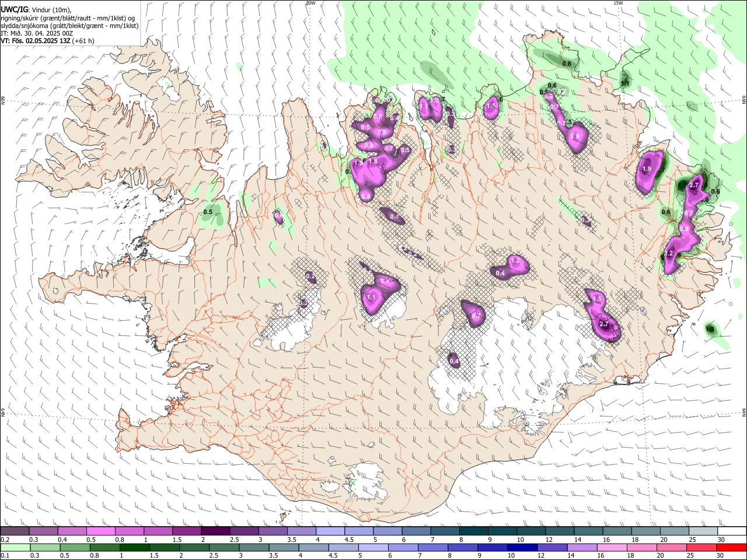
Task: Select the 'slydda/snjókoma' legend description line
Action: click(x=69, y=26)
